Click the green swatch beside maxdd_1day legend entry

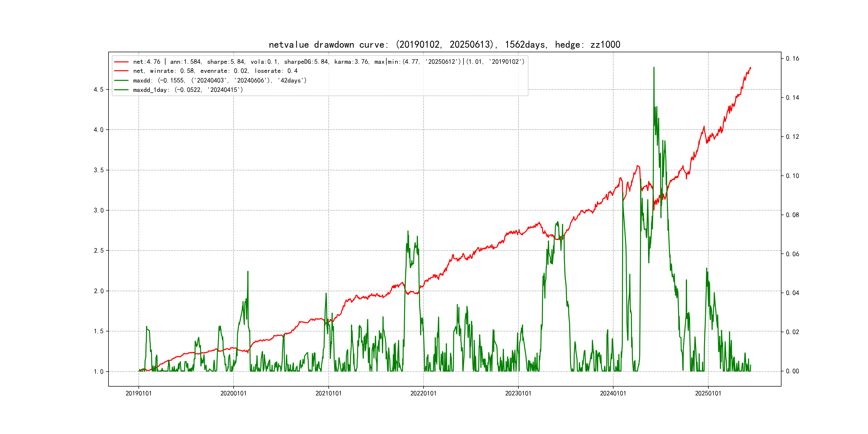[121, 90]
